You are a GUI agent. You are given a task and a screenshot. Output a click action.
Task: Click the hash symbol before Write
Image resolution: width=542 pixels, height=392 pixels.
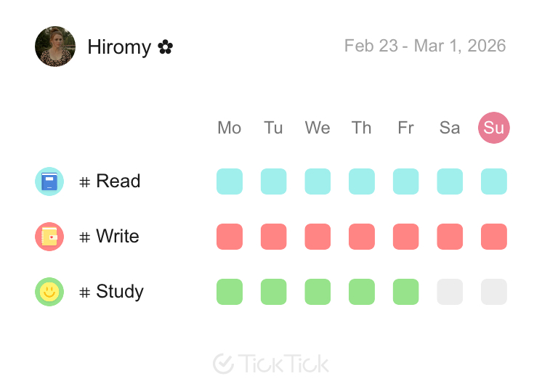point(85,237)
